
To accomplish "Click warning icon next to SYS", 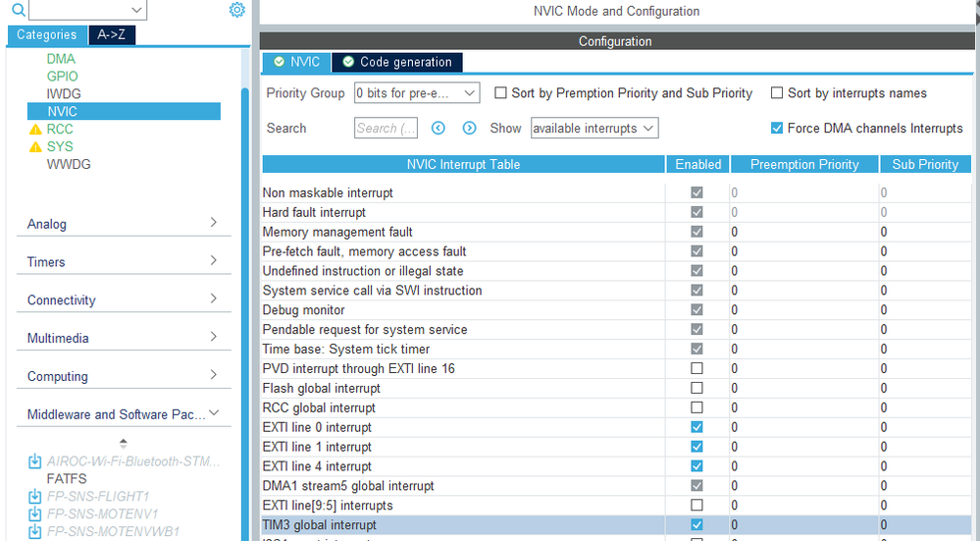I will [x=35, y=147].
